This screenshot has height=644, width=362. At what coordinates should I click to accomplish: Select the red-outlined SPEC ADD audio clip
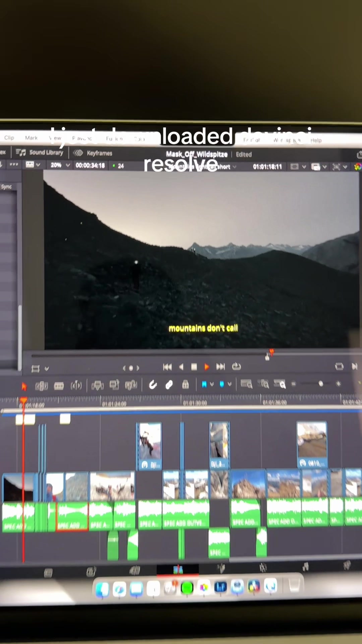[x=72, y=516]
